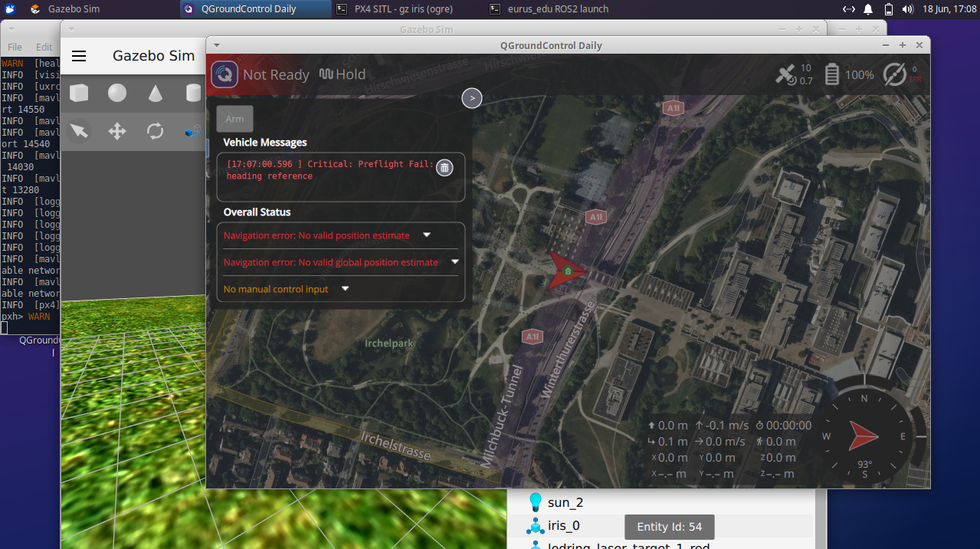The image size is (980, 549).
Task: Open Gazebo Sim hamburger menu
Action: 79,56
